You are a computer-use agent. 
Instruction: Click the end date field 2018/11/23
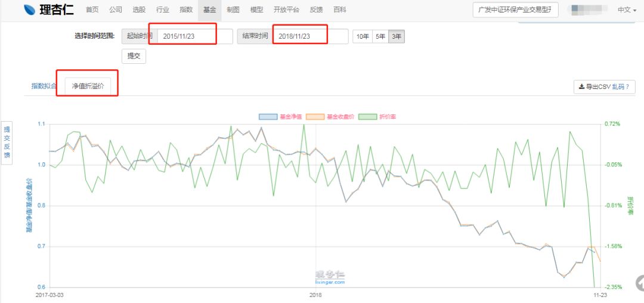311,36
